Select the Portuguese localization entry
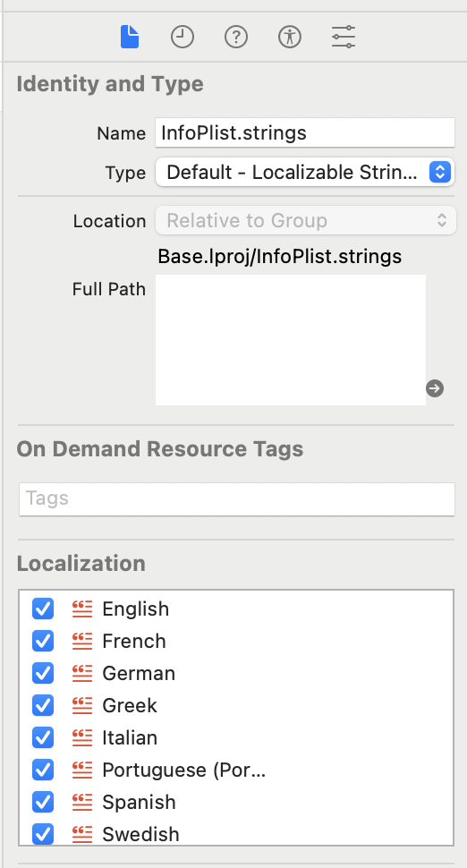The width and height of the screenshot is (467, 868). point(236,770)
